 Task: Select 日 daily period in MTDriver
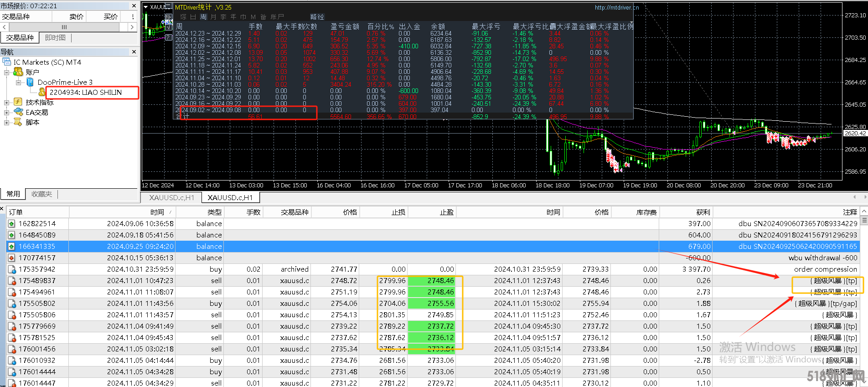193,17
